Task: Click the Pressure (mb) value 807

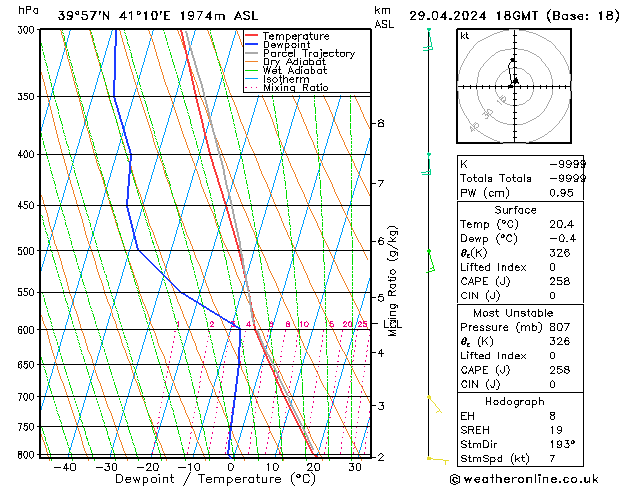Action: click(560, 327)
